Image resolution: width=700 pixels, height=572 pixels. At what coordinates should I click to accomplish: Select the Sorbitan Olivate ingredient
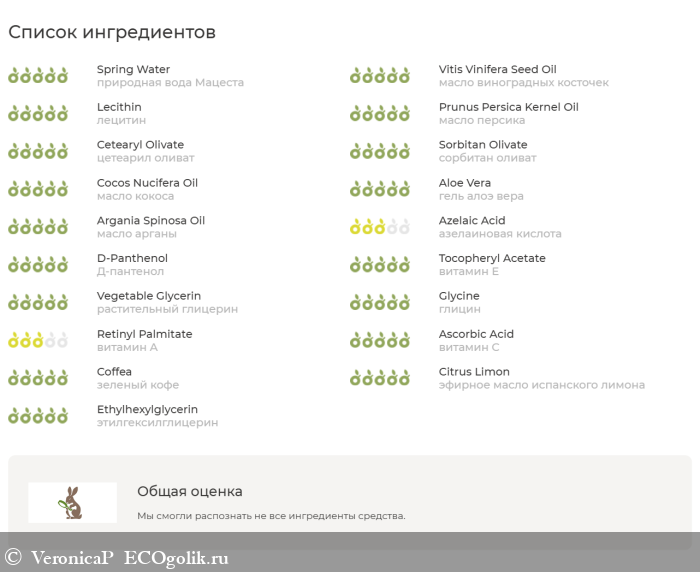click(483, 145)
